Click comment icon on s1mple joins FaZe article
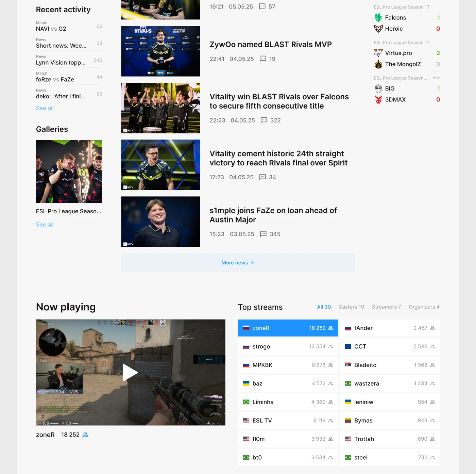Screen dimensions: 476x474 [x=263, y=234]
